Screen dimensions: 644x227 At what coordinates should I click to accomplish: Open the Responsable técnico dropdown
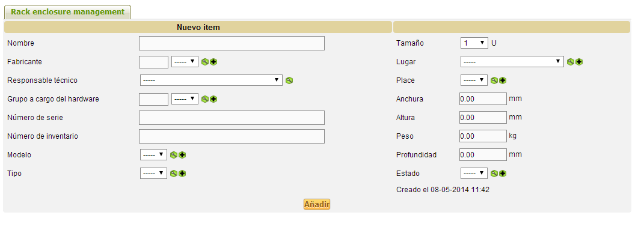[211, 80]
